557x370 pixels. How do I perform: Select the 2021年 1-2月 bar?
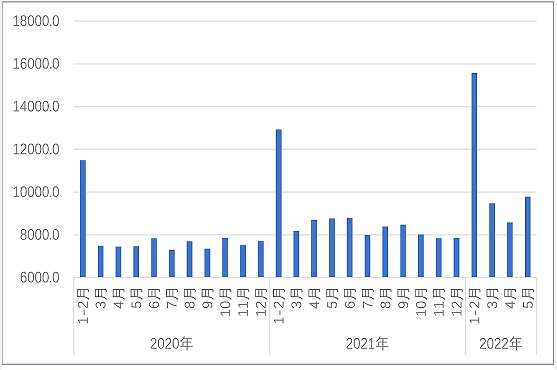point(279,203)
